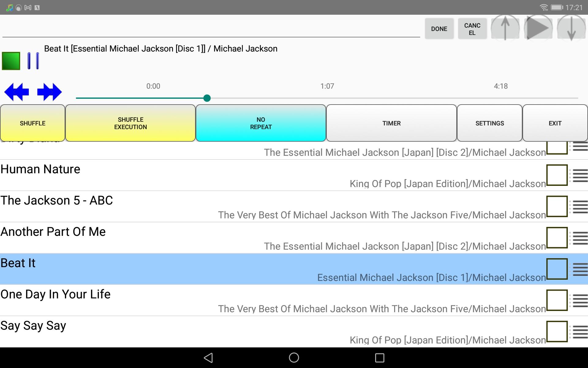Check the box for Beat It
588x368 pixels.
pos(557,269)
